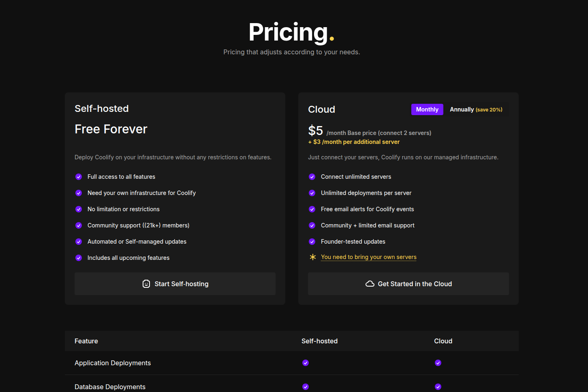Click the Pricing page heading

pyautogui.click(x=291, y=32)
